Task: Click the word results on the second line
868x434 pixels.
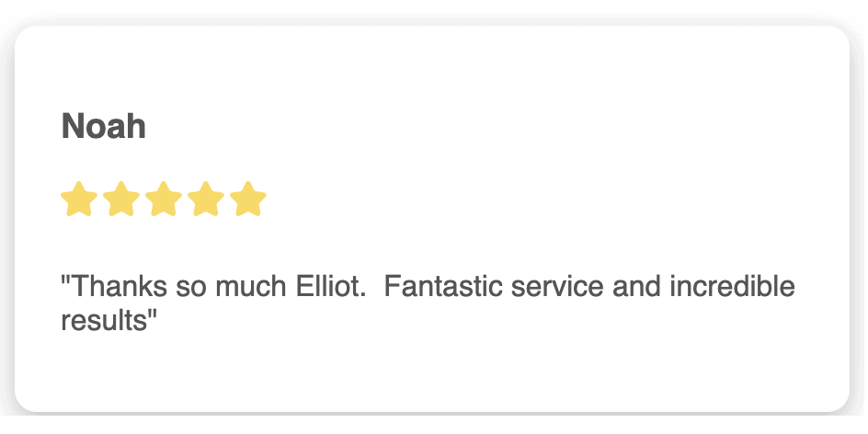Action: tap(104, 321)
